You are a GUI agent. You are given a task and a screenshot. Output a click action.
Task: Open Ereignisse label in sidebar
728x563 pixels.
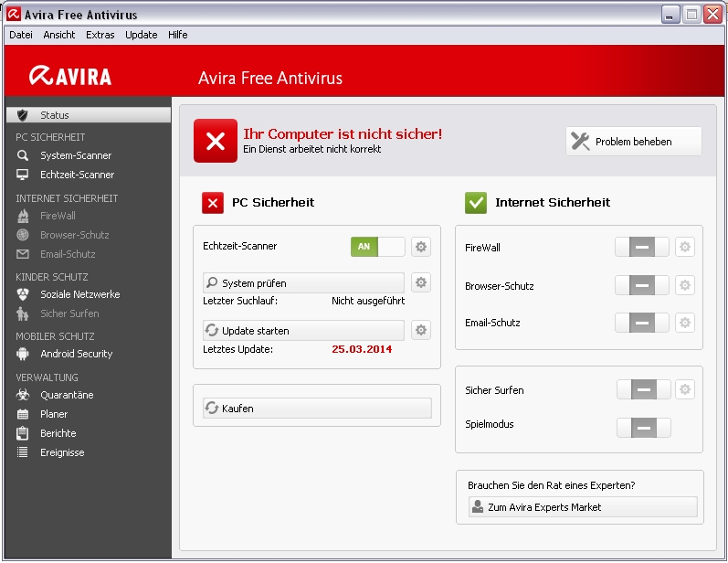click(x=62, y=452)
